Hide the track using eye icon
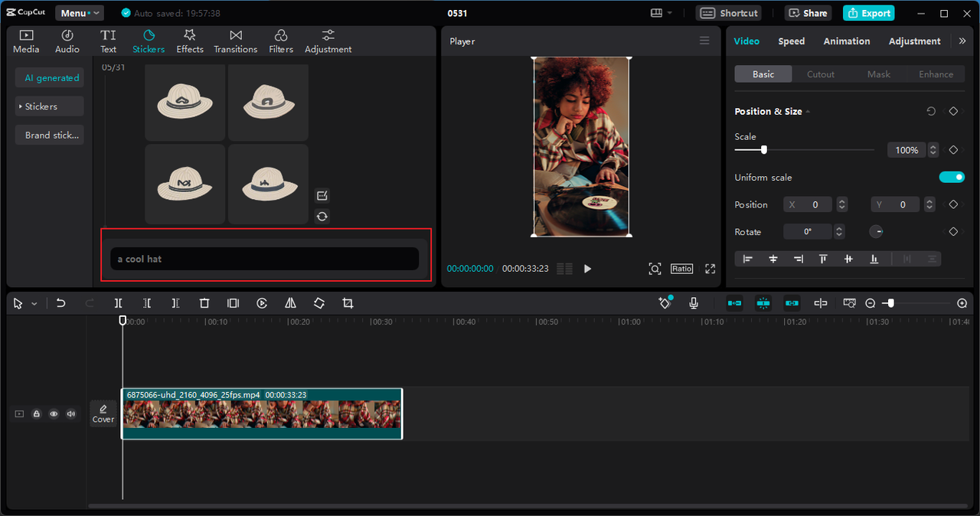Screen dimensions: 980x516 (54, 414)
